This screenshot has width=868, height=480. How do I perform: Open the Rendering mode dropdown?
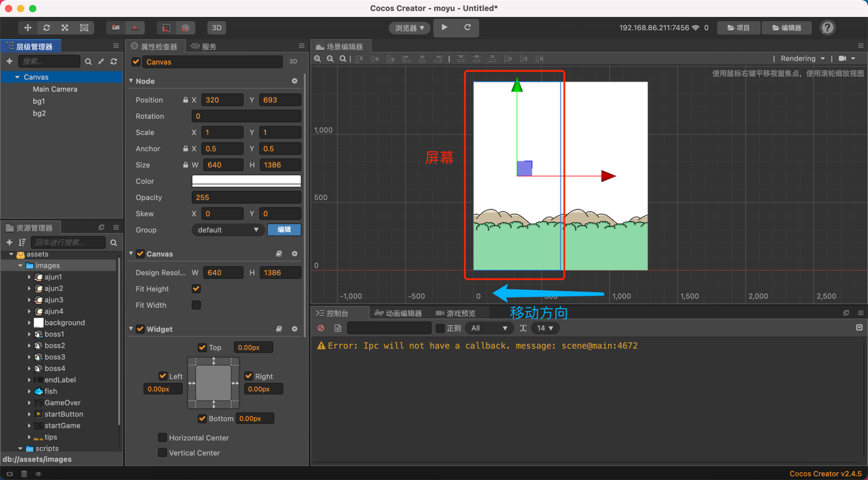[x=802, y=58]
